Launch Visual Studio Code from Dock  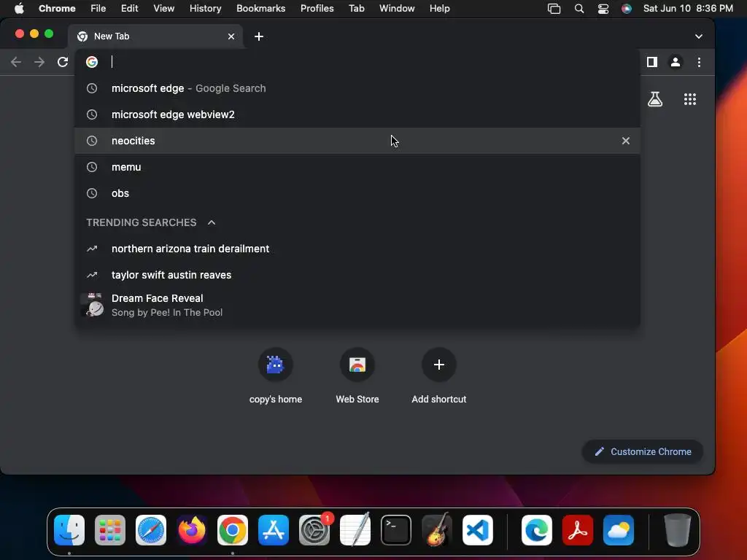tap(478, 529)
